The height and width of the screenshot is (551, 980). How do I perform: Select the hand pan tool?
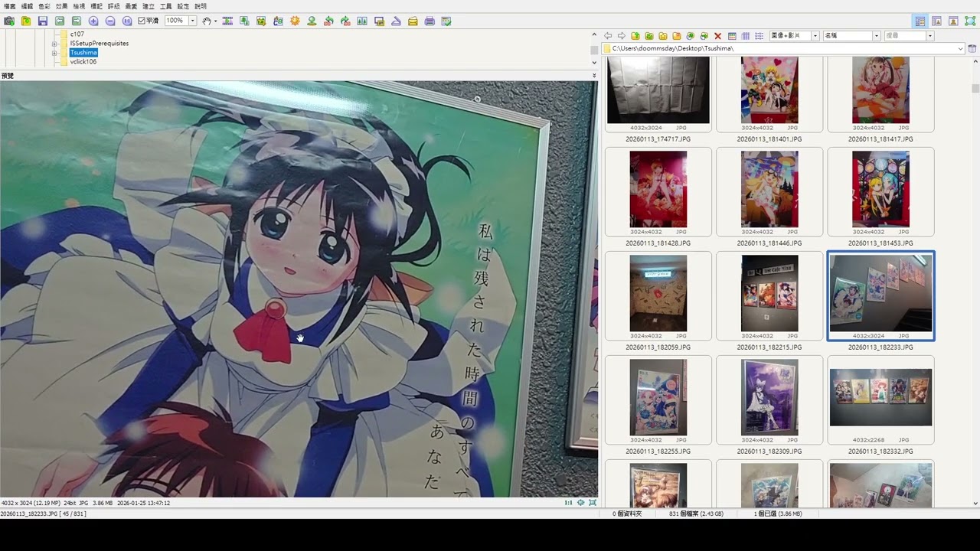(207, 21)
